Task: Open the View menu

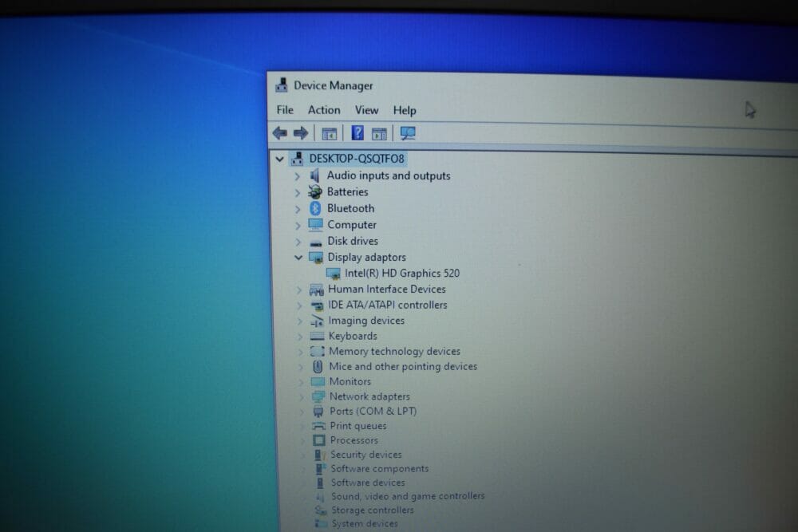Action: click(x=366, y=110)
